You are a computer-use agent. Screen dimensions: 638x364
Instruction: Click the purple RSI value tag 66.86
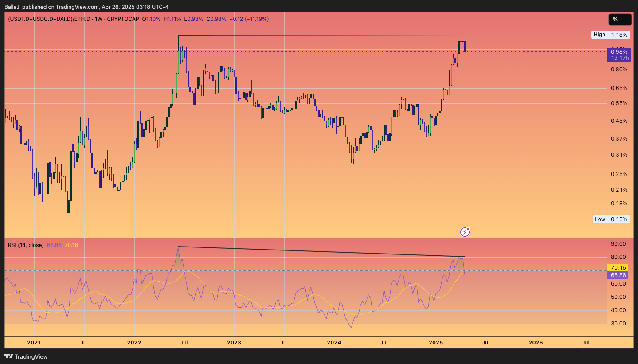tap(618, 275)
